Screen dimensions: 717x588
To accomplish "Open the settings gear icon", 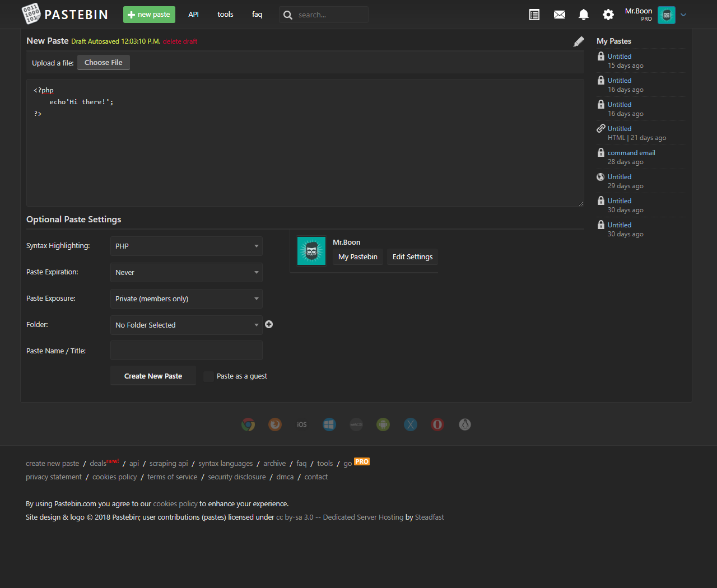I will click(608, 15).
